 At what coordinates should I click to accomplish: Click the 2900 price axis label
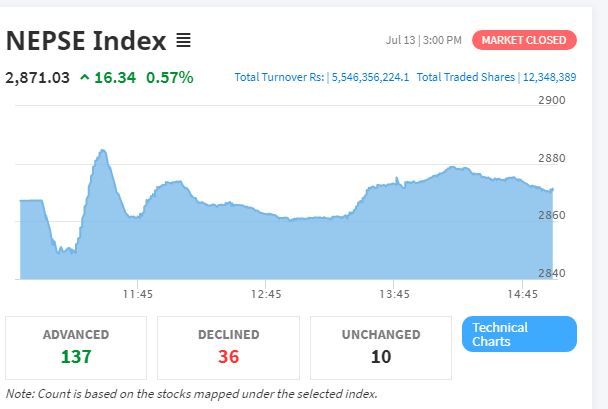(x=552, y=100)
